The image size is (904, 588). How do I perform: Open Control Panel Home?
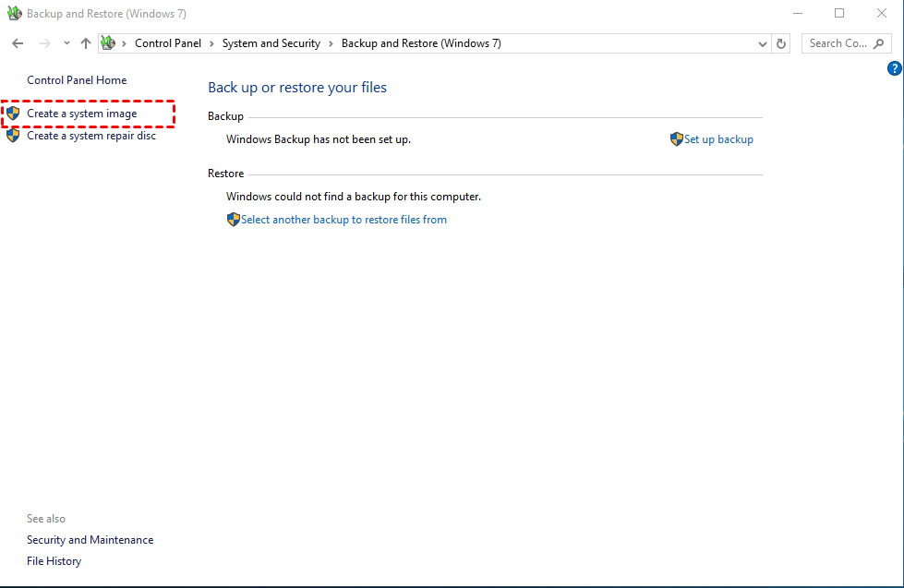[x=77, y=80]
